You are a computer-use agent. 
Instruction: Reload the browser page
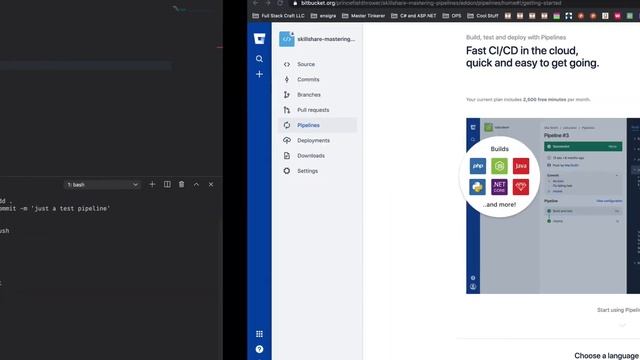point(280,3)
